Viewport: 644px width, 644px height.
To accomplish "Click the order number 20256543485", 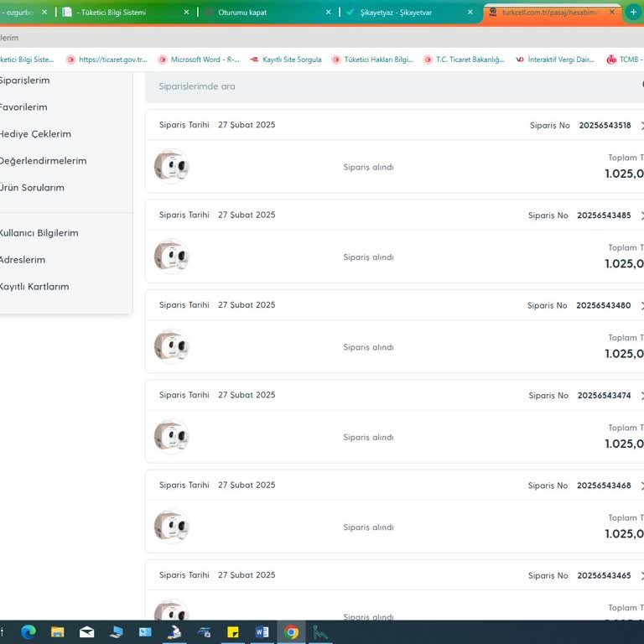I will (x=604, y=216).
